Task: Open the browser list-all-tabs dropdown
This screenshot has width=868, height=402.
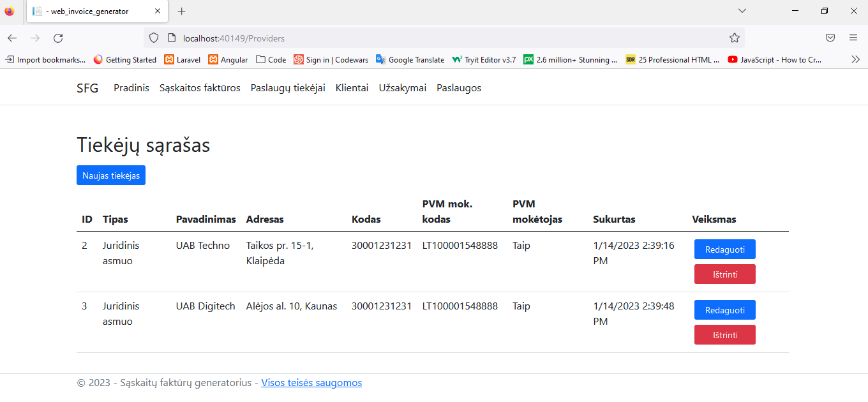Action: pyautogui.click(x=742, y=11)
